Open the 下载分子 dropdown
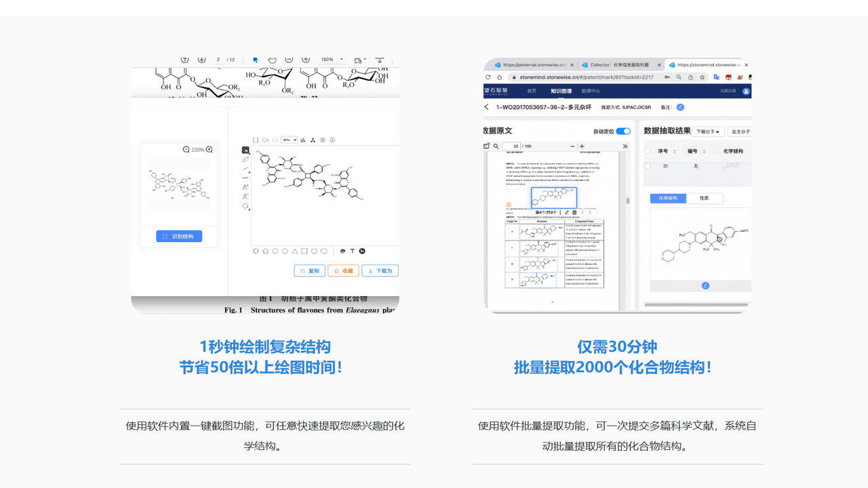 coord(709,131)
